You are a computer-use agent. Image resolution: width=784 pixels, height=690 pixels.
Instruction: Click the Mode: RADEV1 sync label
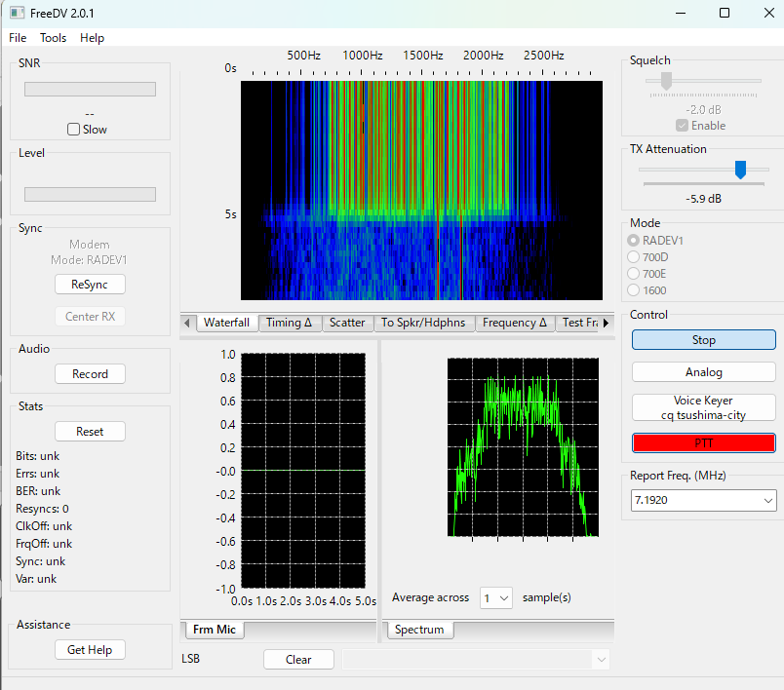click(x=89, y=260)
